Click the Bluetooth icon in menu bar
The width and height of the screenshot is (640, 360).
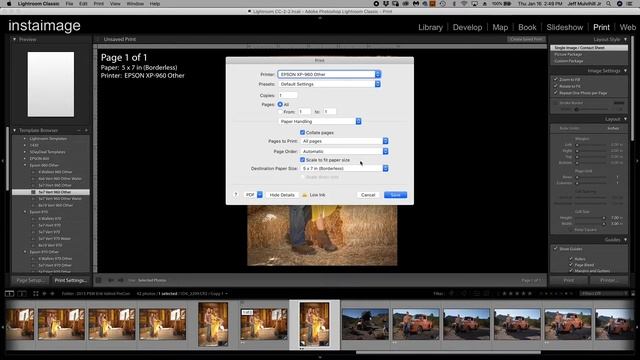pyautogui.click(x=454, y=4)
